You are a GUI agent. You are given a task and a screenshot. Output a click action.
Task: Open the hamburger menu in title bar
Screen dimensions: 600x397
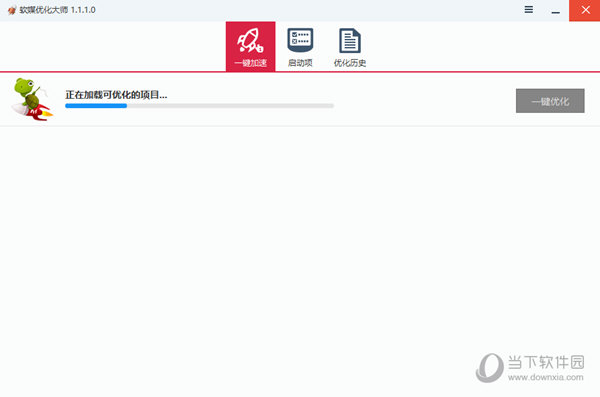(x=528, y=10)
